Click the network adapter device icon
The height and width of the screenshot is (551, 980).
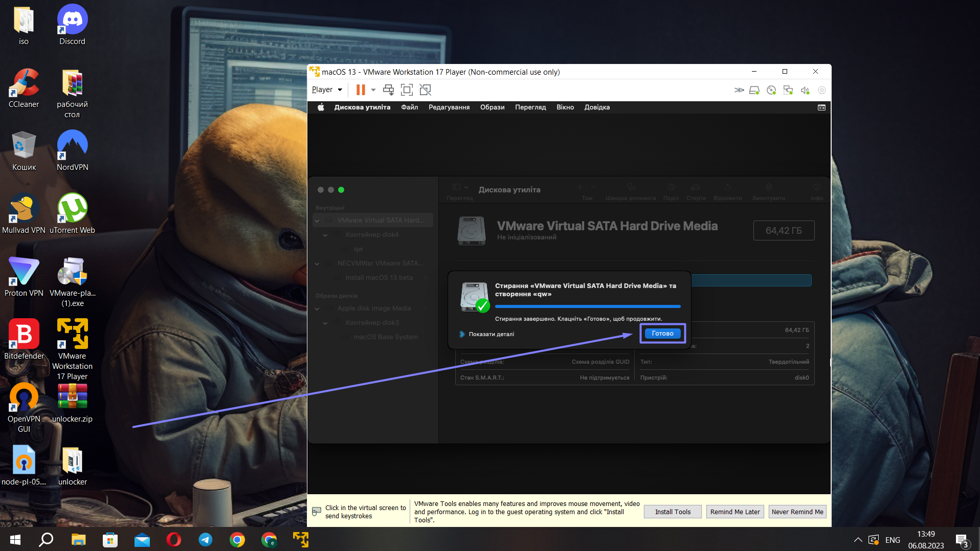pyautogui.click(x=788, y=91)
